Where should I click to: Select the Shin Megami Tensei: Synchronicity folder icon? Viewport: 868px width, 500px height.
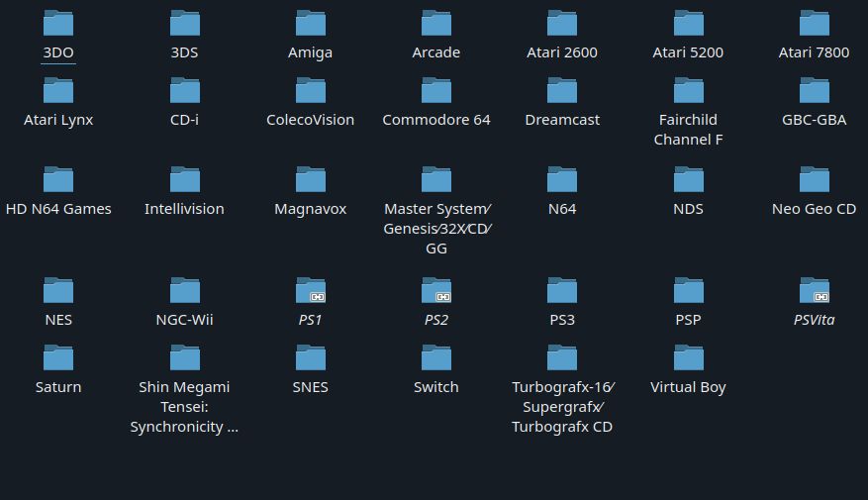184,358
